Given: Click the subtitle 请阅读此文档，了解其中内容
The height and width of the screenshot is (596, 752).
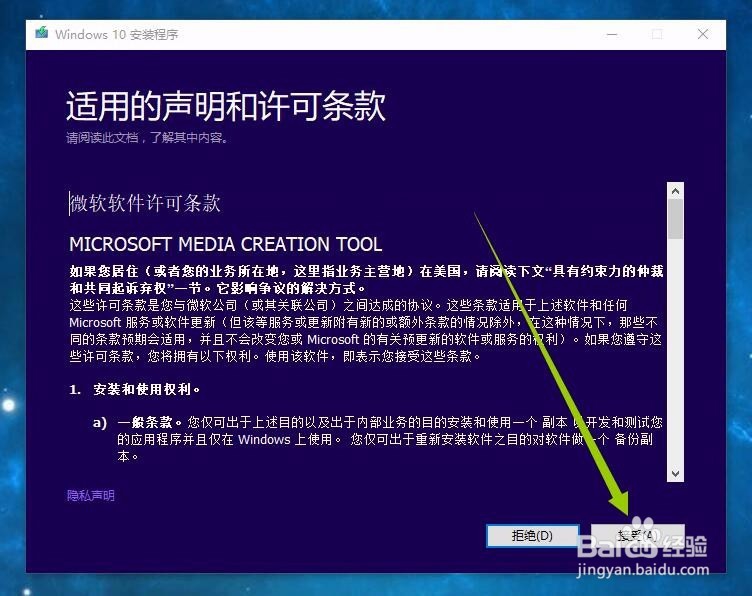Looking at the screenshot, I should coord(147,138).
